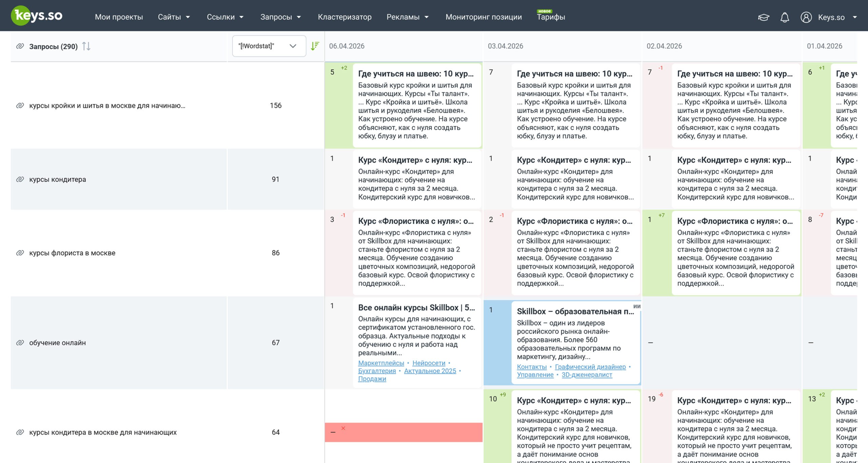Click the Продажи sitelink
The height and width of the screenshot is (463, 868).
click(372, 379)
